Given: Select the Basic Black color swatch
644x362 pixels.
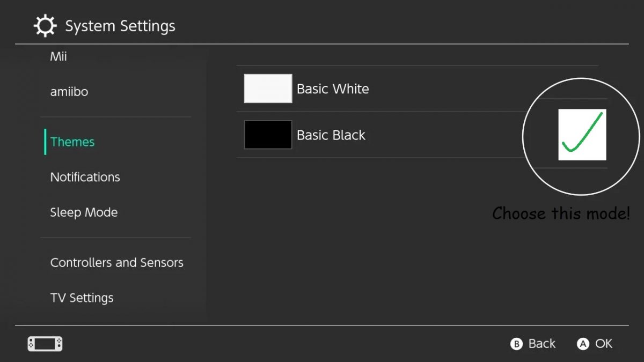Looking at the screenshot, I should pos(268,135).
